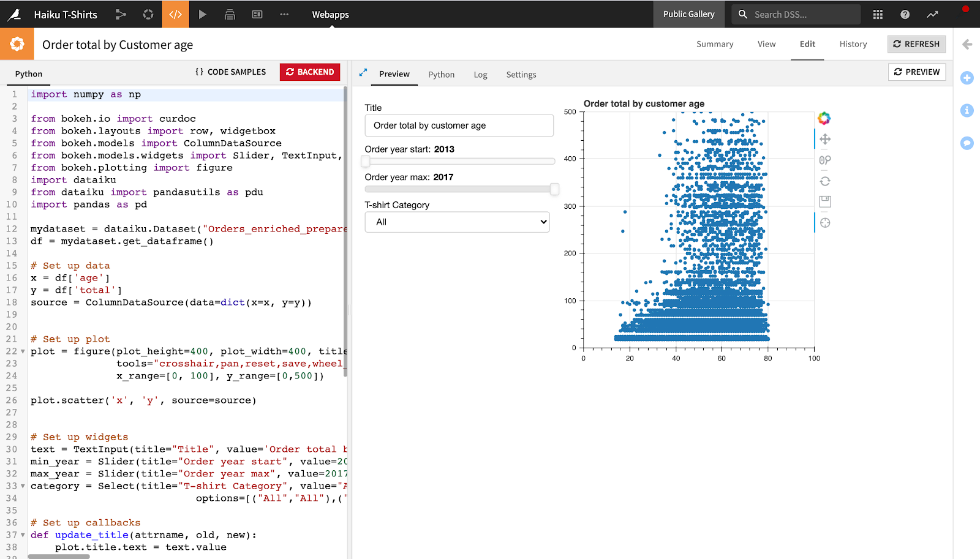This screenshot has height=559, width=980.
Task: Switch to the Log tab
Action: click(480, 75)
